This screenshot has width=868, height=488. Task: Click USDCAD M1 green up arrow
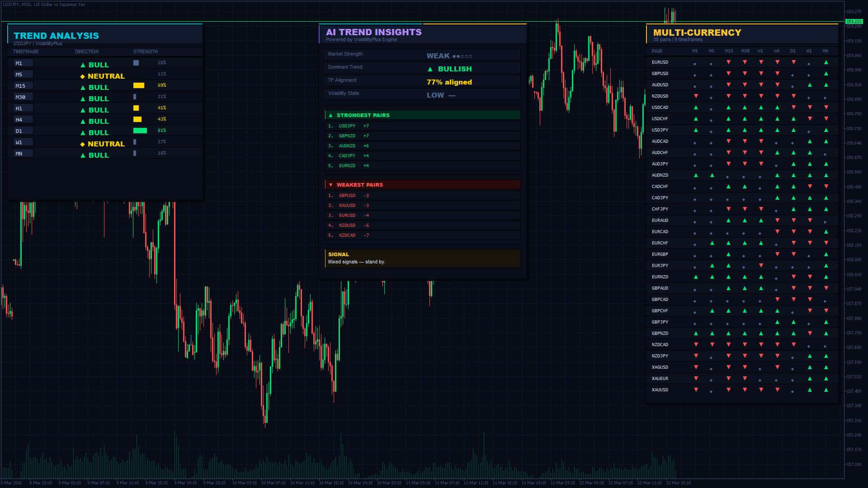pyautogui.click(x=696, y=108)
